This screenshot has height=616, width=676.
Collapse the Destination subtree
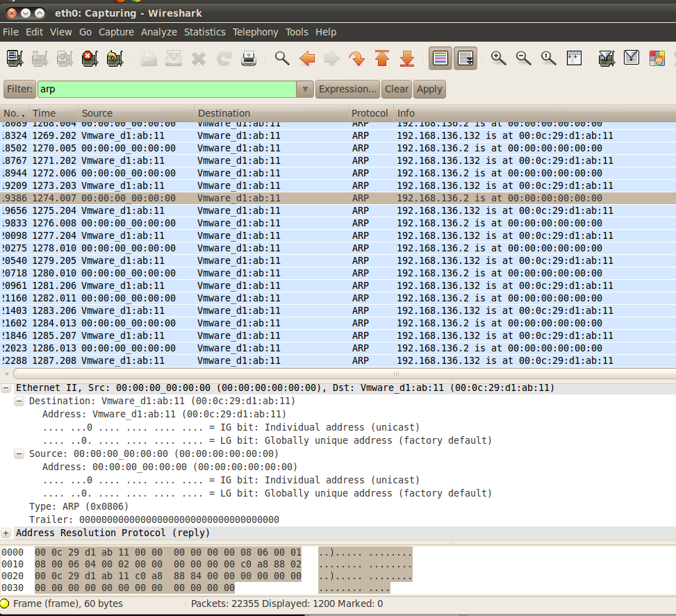(x=19, y=401)
